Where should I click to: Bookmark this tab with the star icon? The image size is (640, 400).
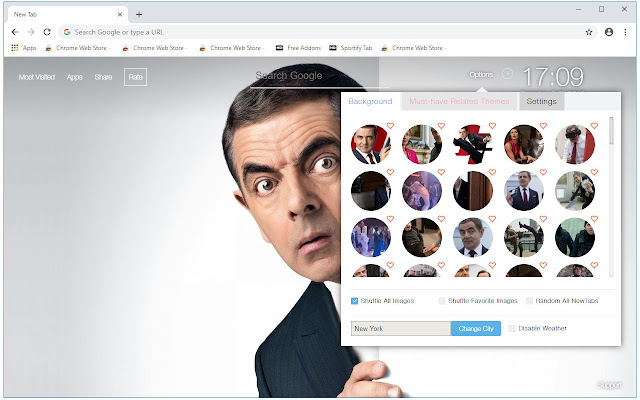point(589,32)
